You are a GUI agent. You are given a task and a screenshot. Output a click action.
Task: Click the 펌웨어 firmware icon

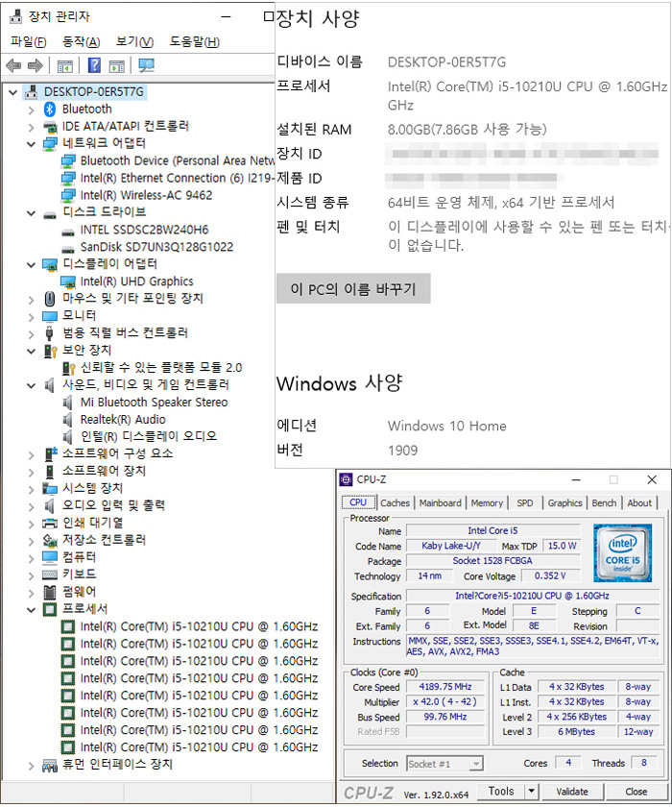(x=49, y=593)
